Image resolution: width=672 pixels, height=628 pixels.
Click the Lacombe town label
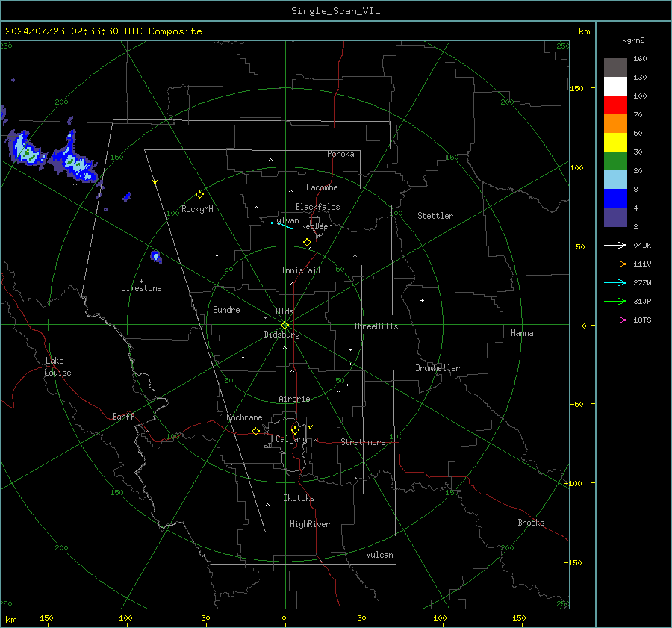tap(322, 187)
